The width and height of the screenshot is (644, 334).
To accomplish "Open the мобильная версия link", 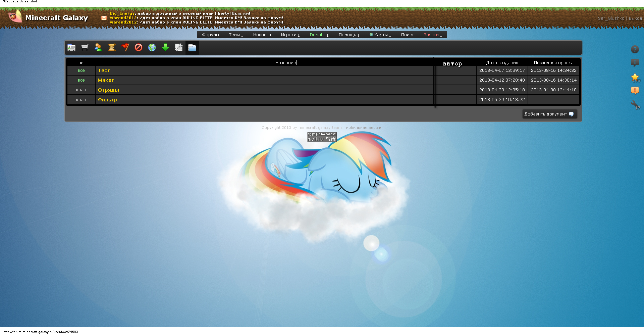I will pyautogui.click(x=364, y=128).
